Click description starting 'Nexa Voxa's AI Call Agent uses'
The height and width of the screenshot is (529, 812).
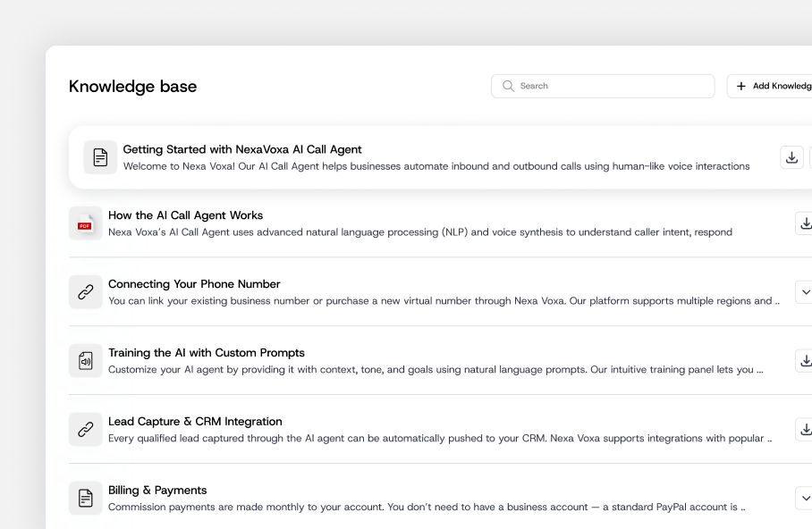click(420, 232)
